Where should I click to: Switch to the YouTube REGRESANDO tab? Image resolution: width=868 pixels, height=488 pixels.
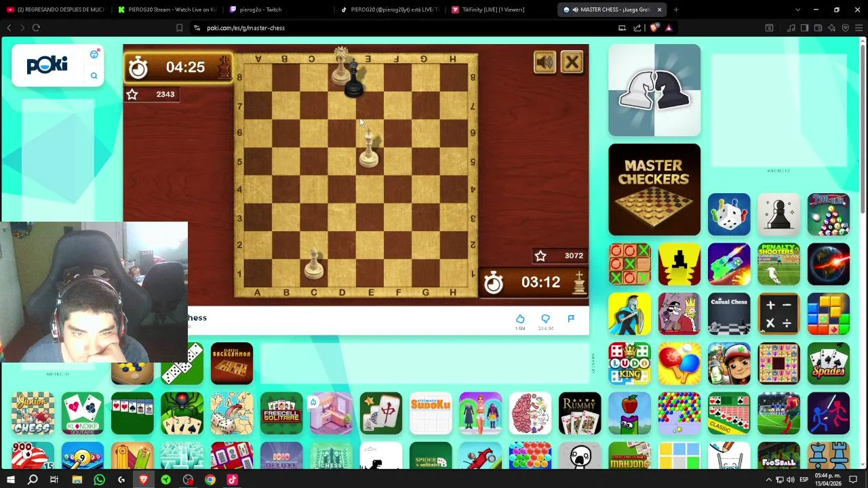coord(56,9)
